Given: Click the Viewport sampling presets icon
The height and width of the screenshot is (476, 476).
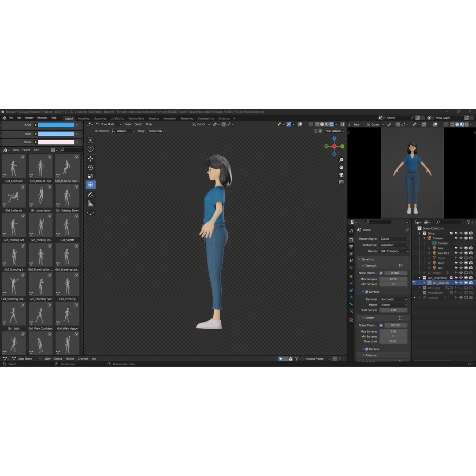Looking at the screenshot, I should tap(400, 266).
